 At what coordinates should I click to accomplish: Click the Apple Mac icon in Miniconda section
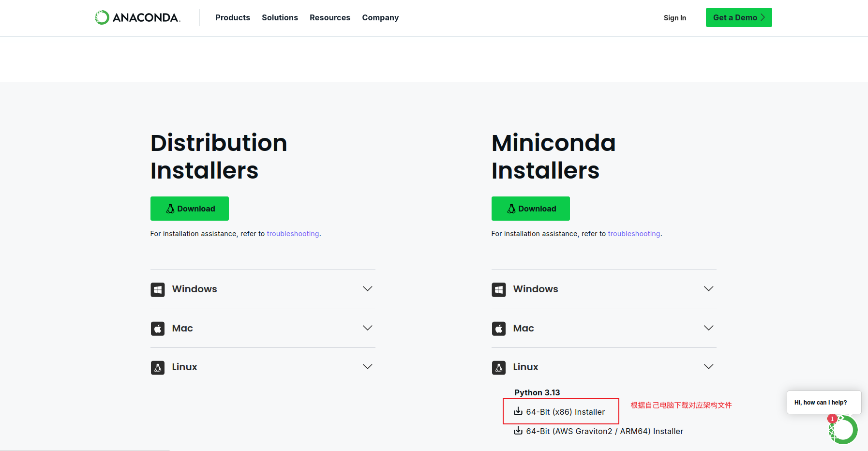coord(499,329)
